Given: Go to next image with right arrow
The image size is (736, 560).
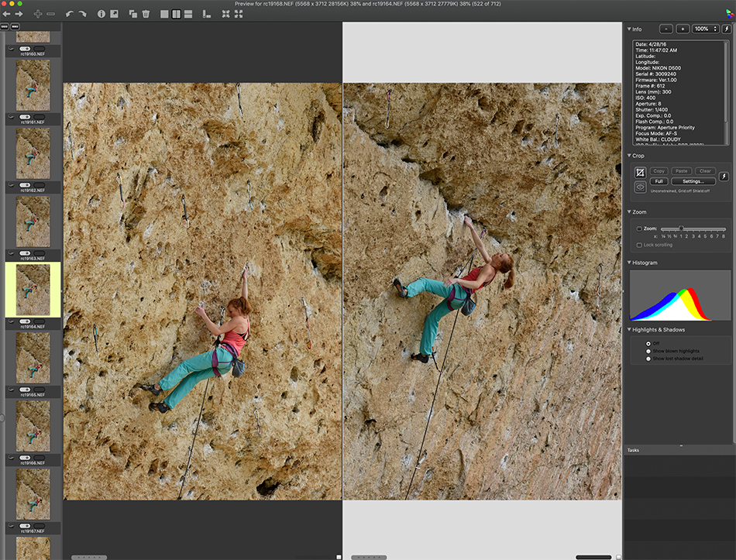Looking at the screenshot, I should pos(19,14).
